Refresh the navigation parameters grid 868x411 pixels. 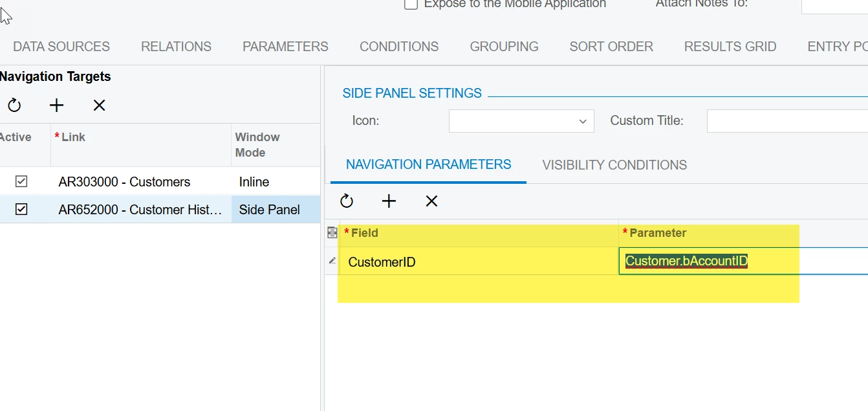[347, 201]
